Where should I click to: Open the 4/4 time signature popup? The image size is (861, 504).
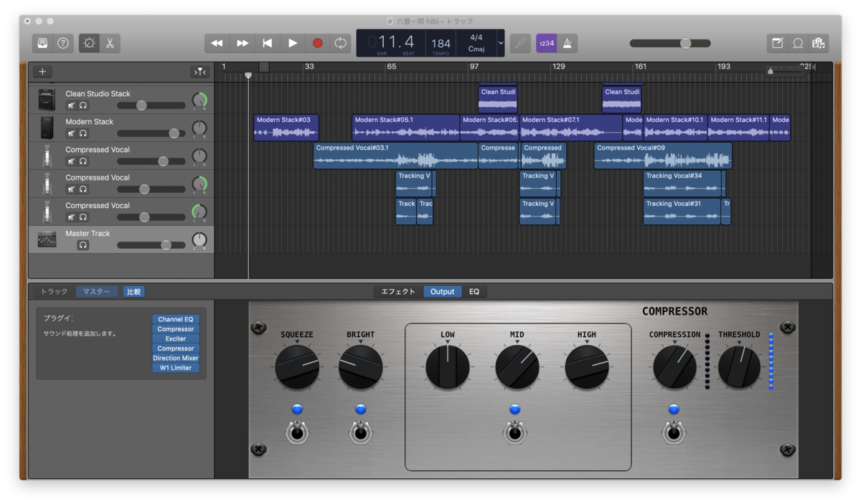coord(476,37)
